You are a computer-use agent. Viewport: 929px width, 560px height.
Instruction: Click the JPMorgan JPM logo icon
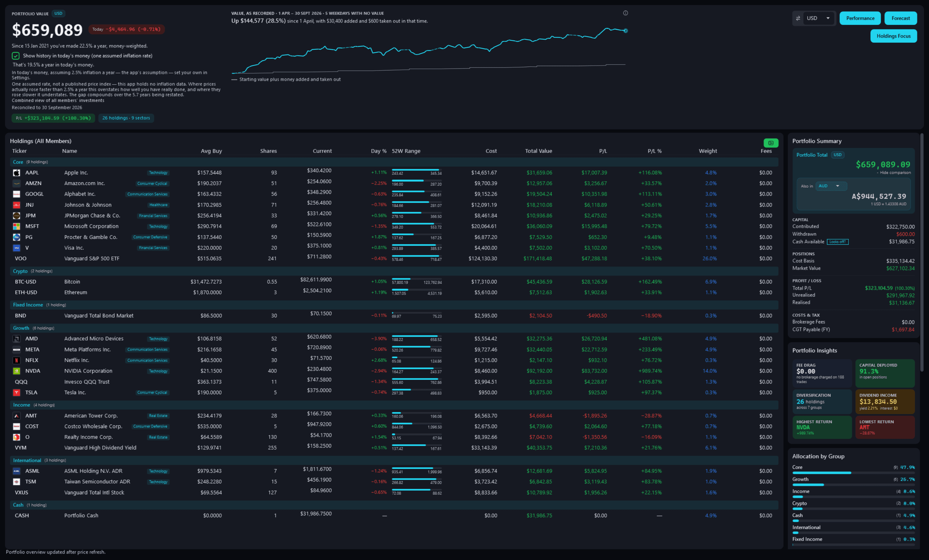[17, 216]
